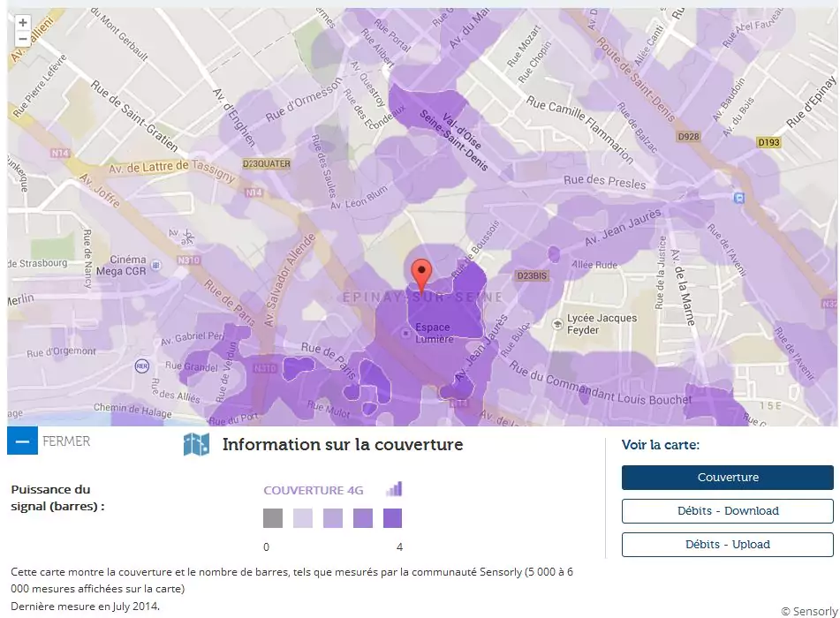
Task: Click the Espace Lumière point marker
Action: (405, 333)
